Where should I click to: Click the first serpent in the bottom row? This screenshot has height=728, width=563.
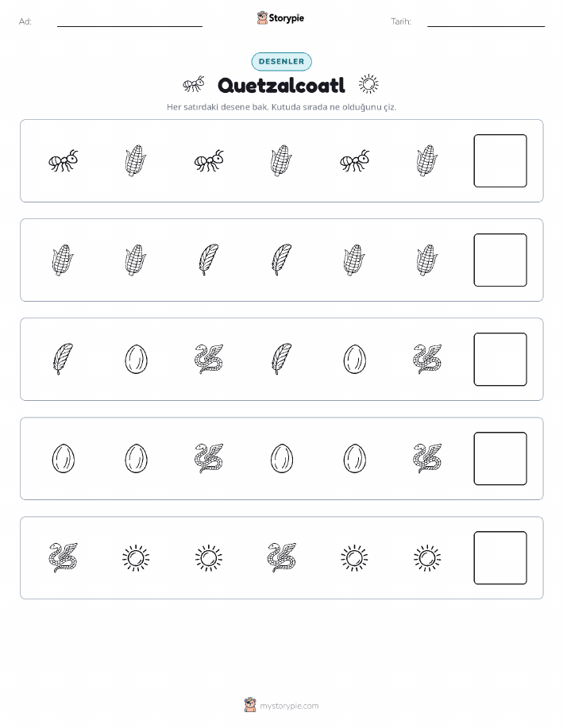click(x=64, y=557)
